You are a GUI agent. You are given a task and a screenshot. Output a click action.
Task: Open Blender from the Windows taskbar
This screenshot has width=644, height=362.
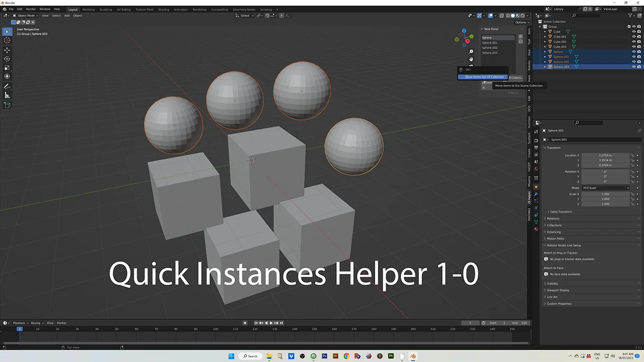(x=413, y=356)
